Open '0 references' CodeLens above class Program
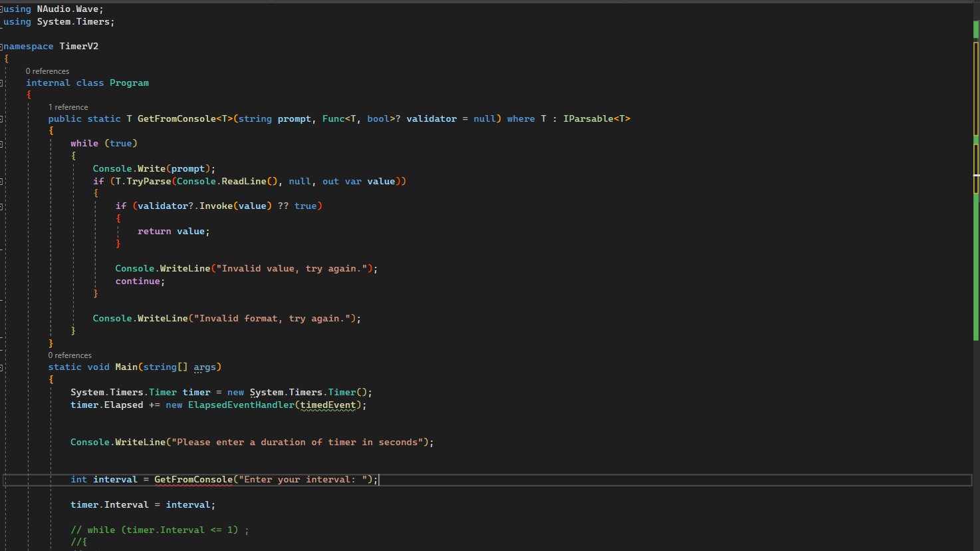Image resolution: width=980 pixels, height=551 pixels. click(x=47, y=71)
